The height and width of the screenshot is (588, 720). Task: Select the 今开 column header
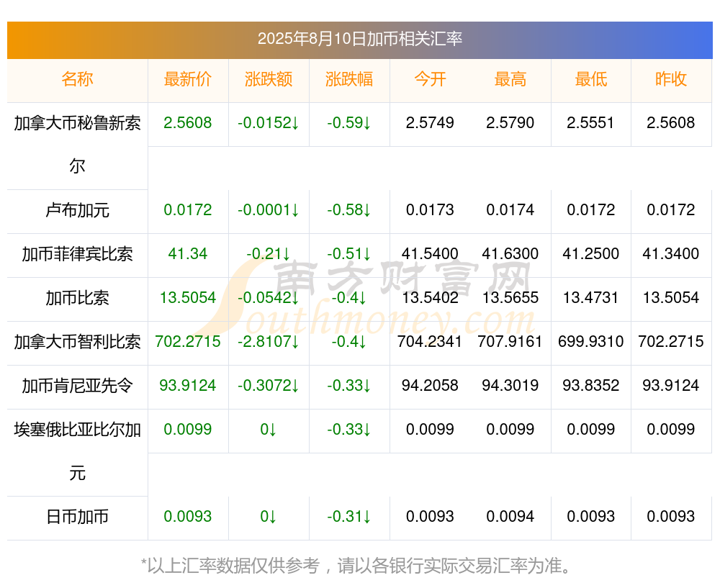click(430, 79)
